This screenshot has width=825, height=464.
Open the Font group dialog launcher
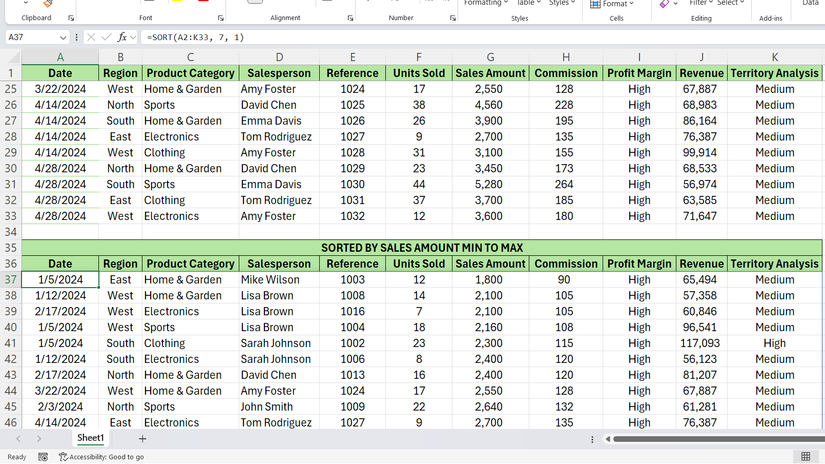pyautogui.click(x=220, y=18)
